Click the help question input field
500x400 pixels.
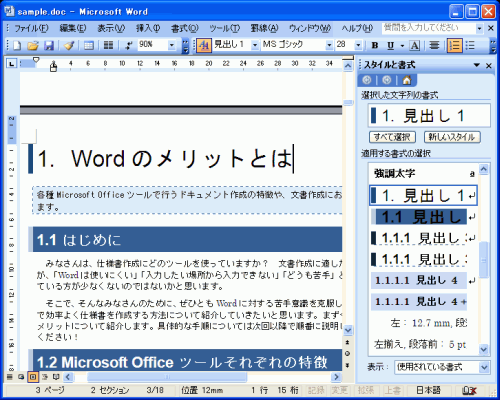tap(429, 28)
